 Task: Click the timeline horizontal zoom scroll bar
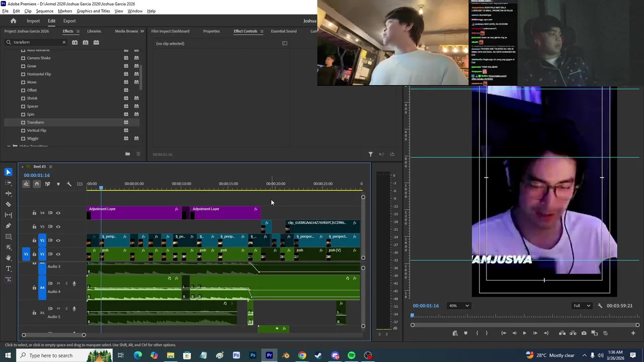[x=54, y=335]
